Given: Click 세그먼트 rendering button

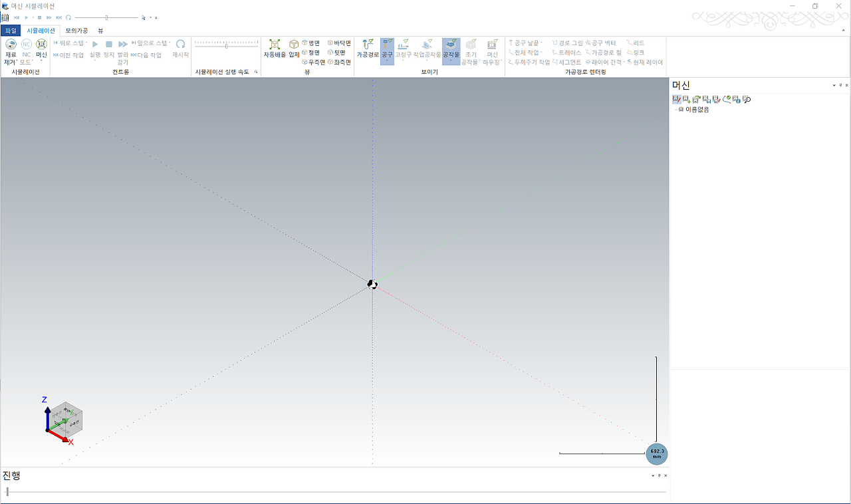Looking at the screenshot, I should tap(566, 62).
